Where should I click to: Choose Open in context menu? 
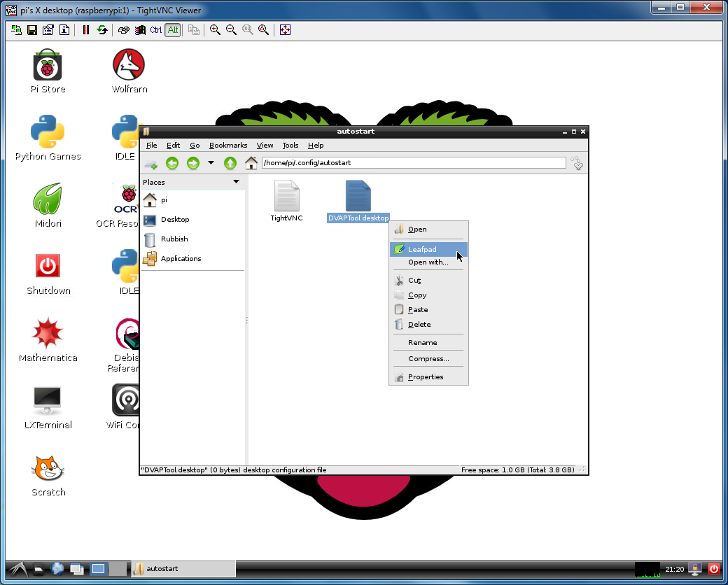pos(428,230)
